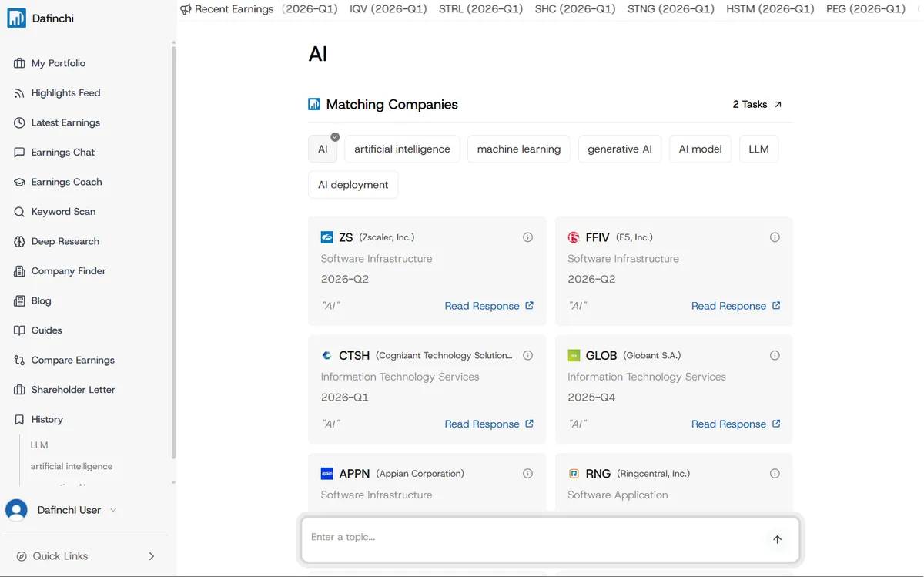Image resolution: width=924 pixels, height=577 pixels.
Task: Click the Blog newspaper icon
Action: tap(19, 300)
